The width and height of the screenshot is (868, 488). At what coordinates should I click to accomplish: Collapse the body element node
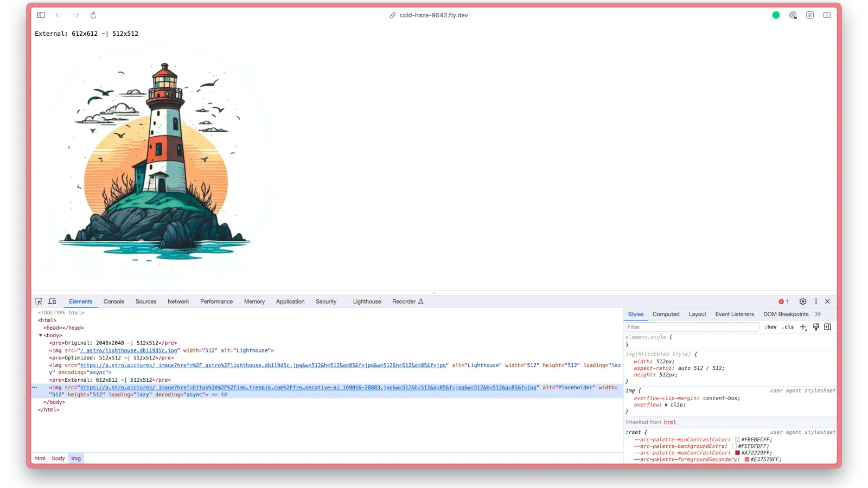click(x=41, y=336)
